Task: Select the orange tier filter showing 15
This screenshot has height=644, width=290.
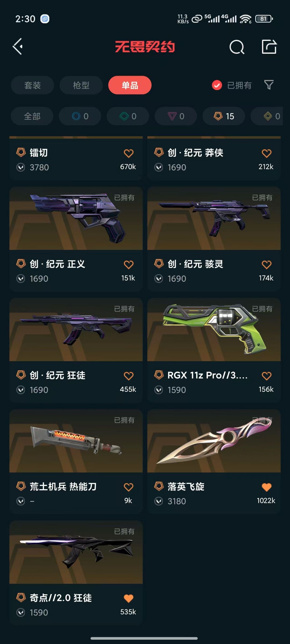Action: pos(224,116)
